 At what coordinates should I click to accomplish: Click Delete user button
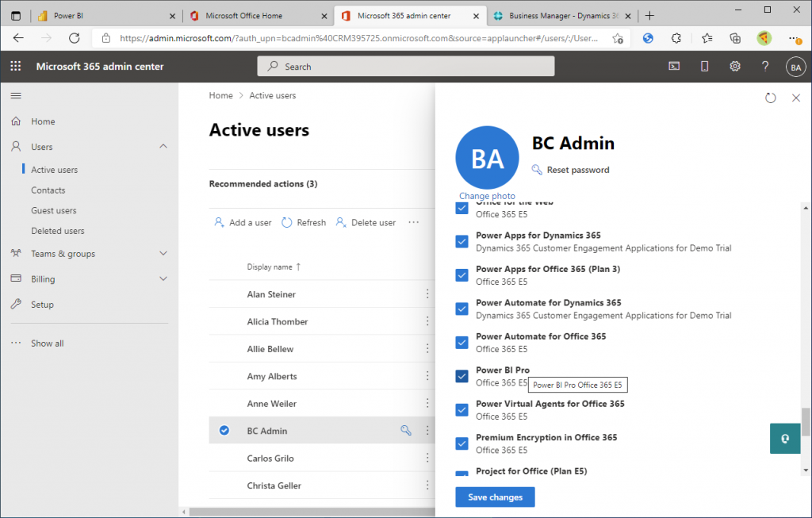tap(366, 222)
